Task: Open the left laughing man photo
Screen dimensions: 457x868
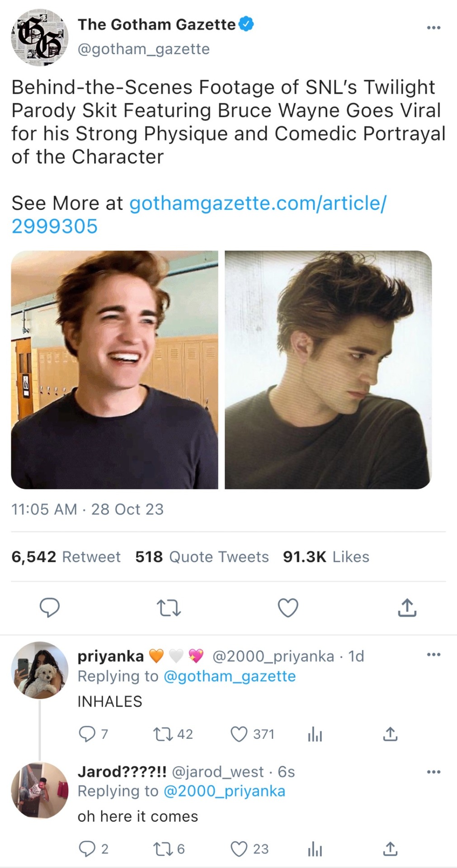Action: (114, 369)
